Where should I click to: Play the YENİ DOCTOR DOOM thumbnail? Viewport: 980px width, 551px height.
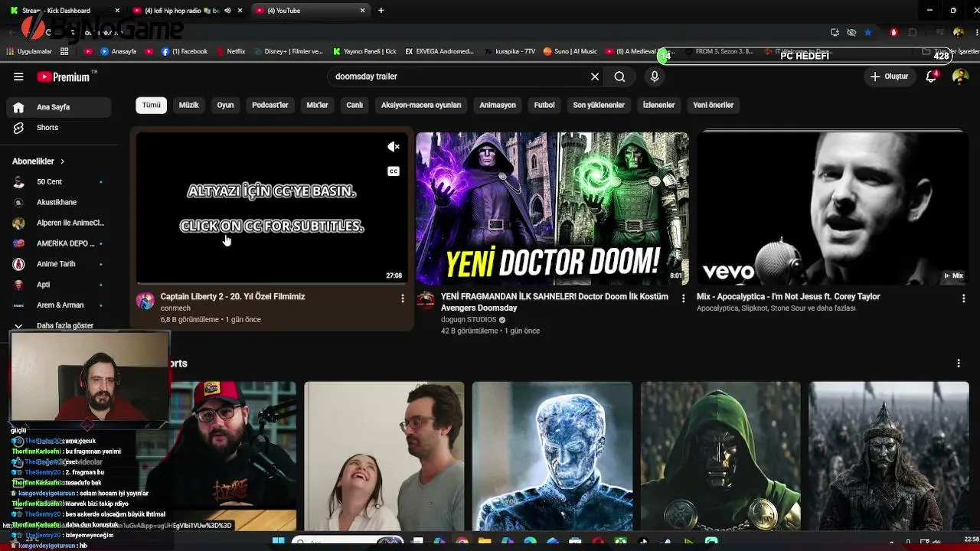point(552,208)
